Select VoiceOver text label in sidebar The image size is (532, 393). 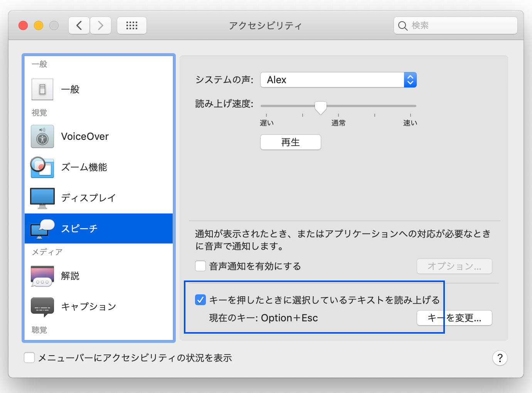(x=85, y=136)
